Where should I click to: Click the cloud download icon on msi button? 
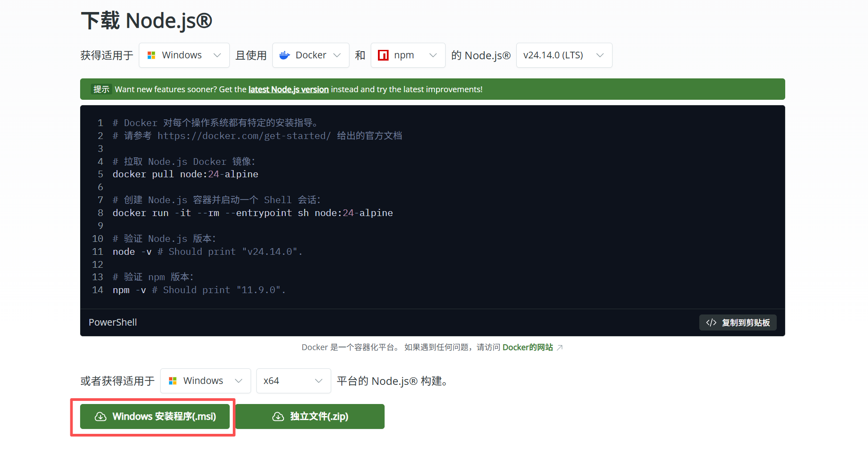101,416
